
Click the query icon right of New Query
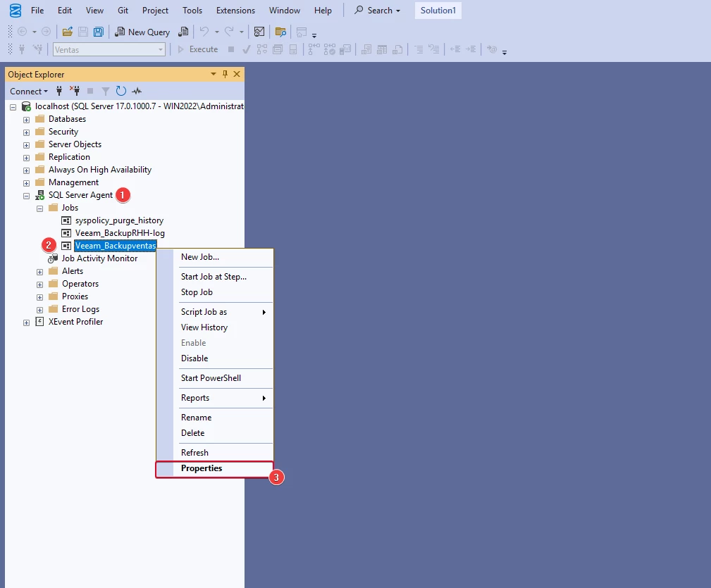click(183, 32)
